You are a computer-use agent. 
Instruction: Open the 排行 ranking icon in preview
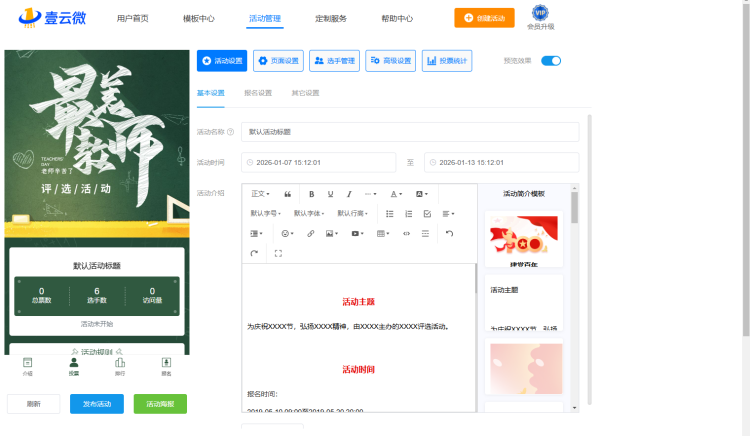tap(120, 366)
